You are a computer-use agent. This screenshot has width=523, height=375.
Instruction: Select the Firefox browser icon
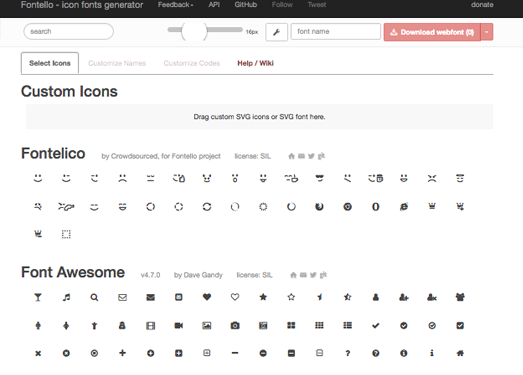[x=320, y=207]
